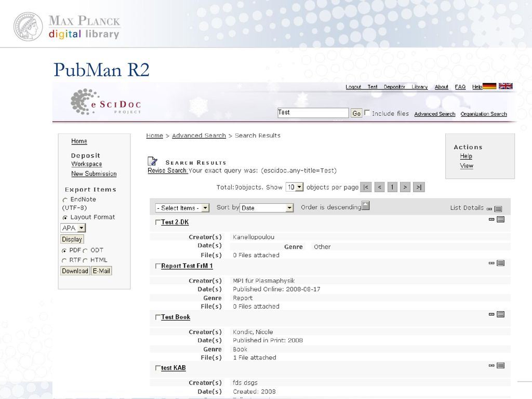The width and height of the screenshot is (532, 399).
Task: Click Advanced Search in the breadcrumb
Action: coord(199,136)
